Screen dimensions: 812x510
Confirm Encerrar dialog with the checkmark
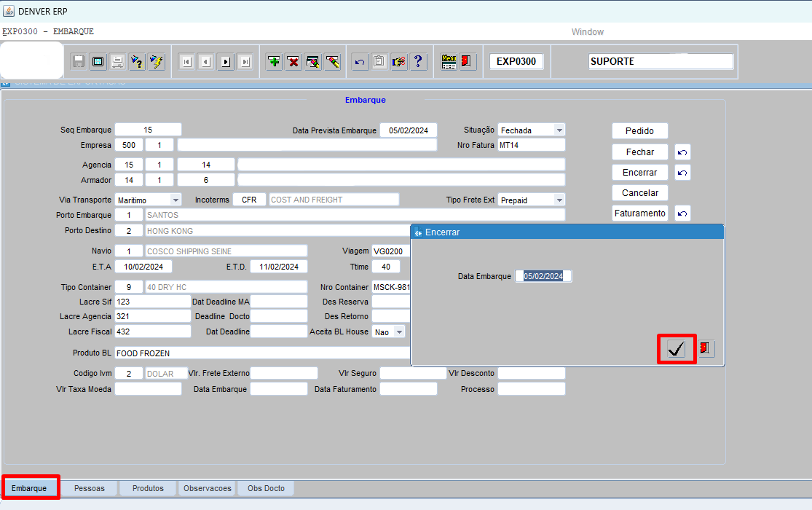(677, 350)
